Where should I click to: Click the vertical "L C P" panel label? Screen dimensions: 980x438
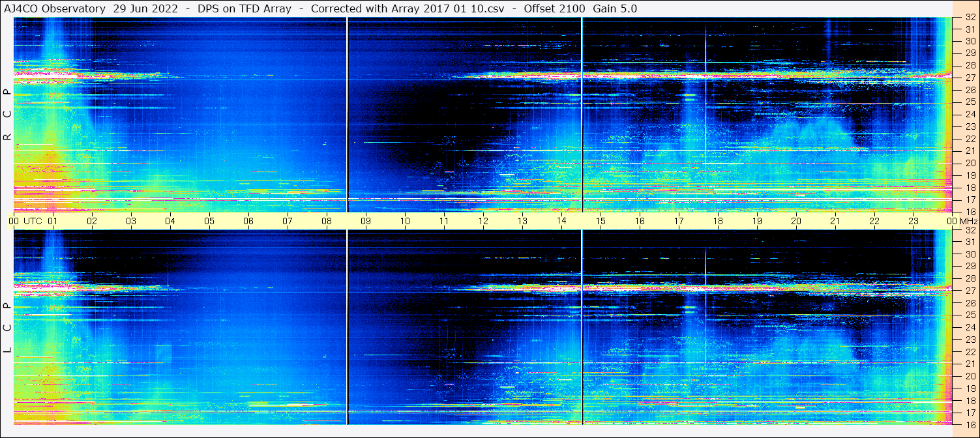7,328
